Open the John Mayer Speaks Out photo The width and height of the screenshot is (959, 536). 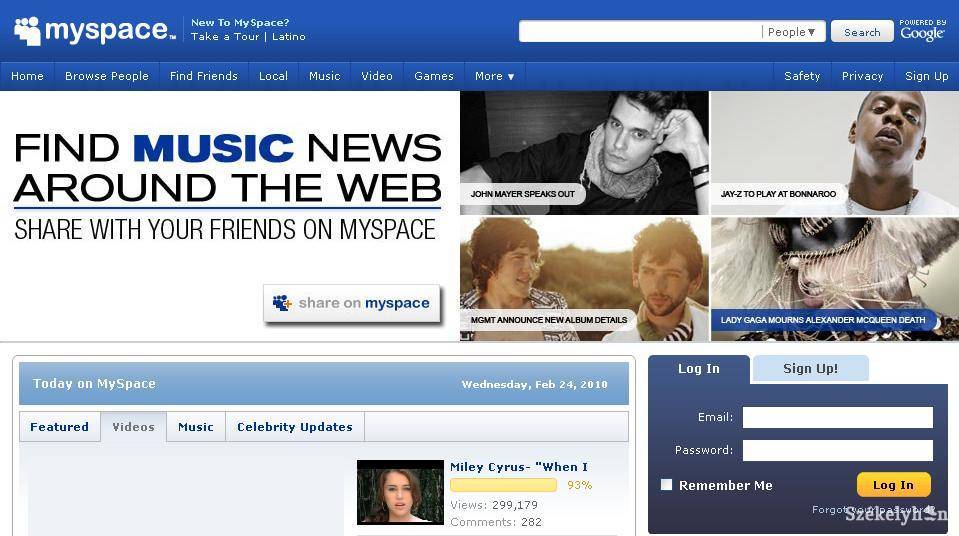(584, 152)
